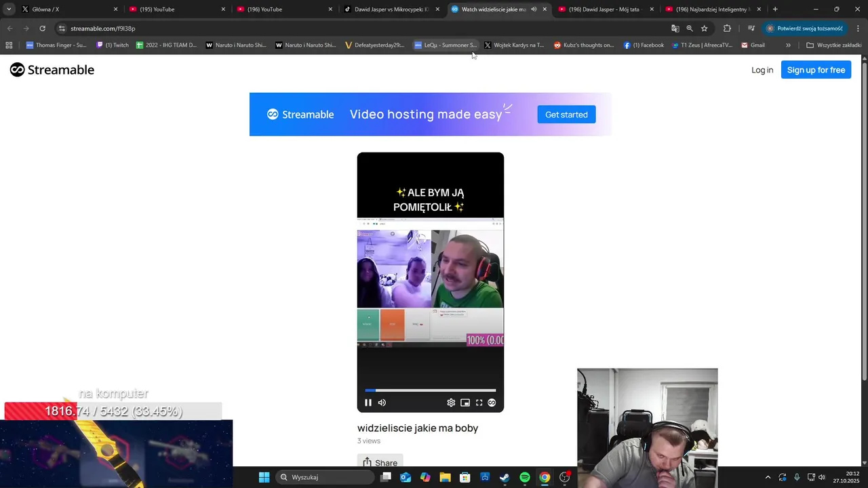
Task: Open Kubz's thoughts bookmark
Action: [584, 45]
